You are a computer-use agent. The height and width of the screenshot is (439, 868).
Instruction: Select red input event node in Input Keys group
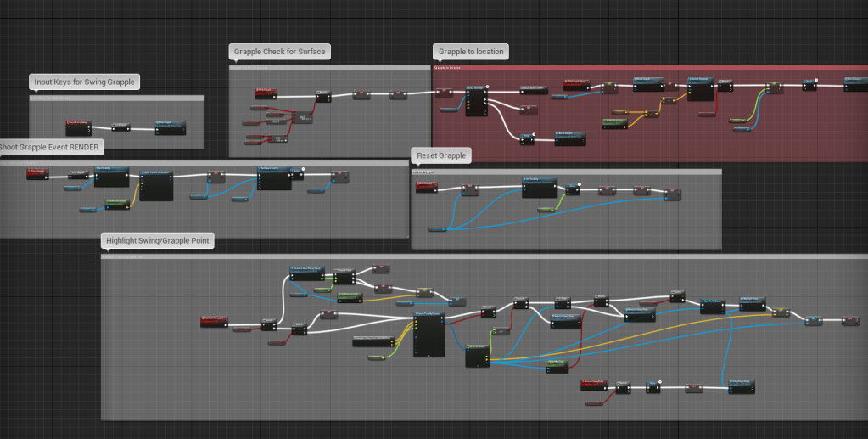(x=78, y=127)
